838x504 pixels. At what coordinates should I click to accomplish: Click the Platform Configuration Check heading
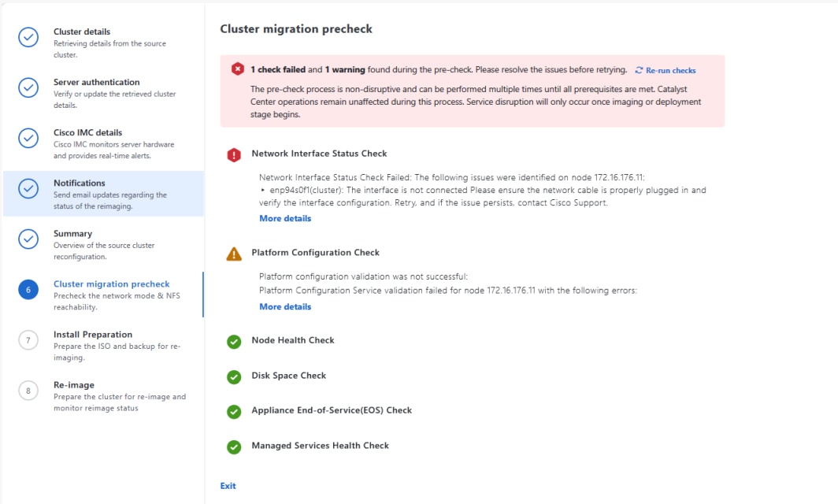[315, 252]
